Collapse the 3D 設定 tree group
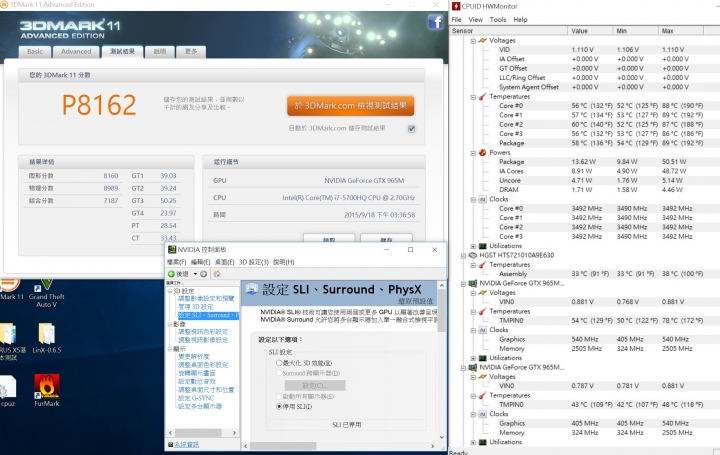 click(169, 291)
